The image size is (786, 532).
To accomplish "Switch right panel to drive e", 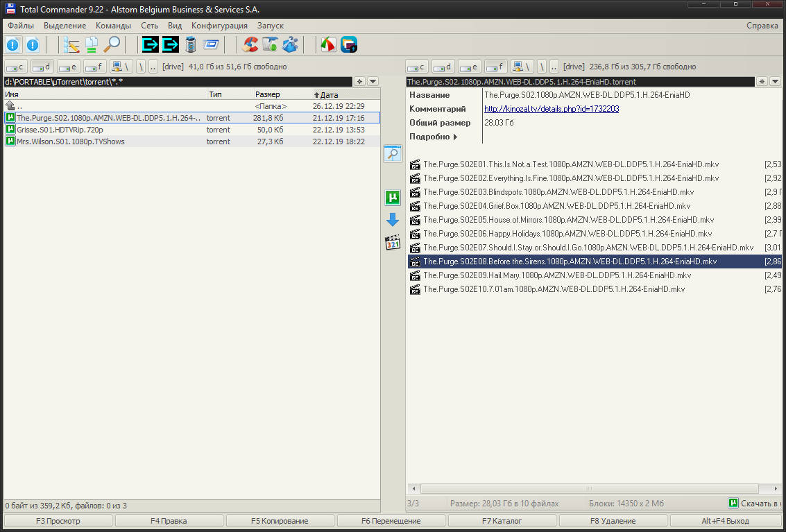I will pos(470,66).
